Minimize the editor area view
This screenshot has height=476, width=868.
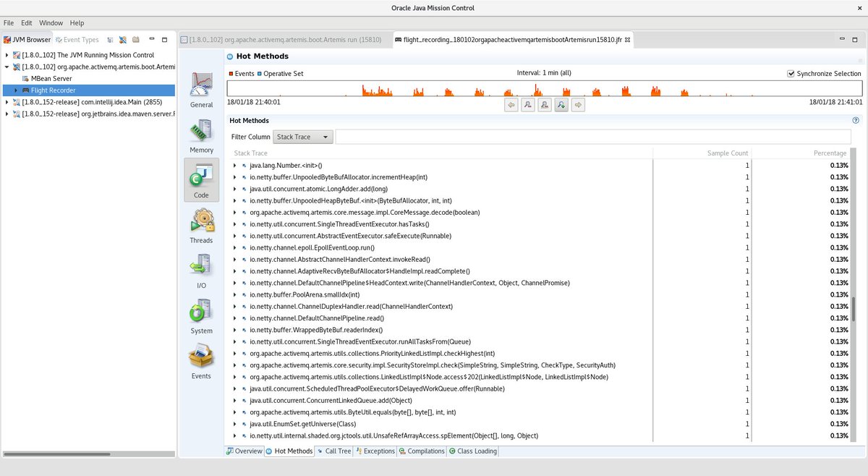841,39
